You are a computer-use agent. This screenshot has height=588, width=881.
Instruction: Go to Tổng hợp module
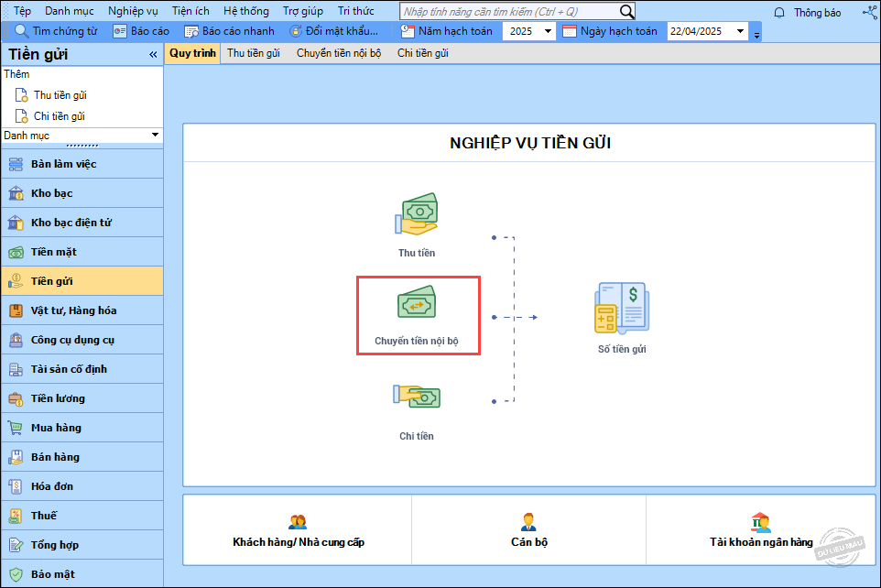(x=82, y=545)
